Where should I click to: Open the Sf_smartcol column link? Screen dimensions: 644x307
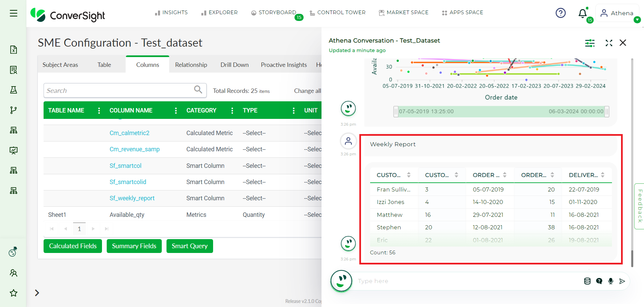click(125, 165)
